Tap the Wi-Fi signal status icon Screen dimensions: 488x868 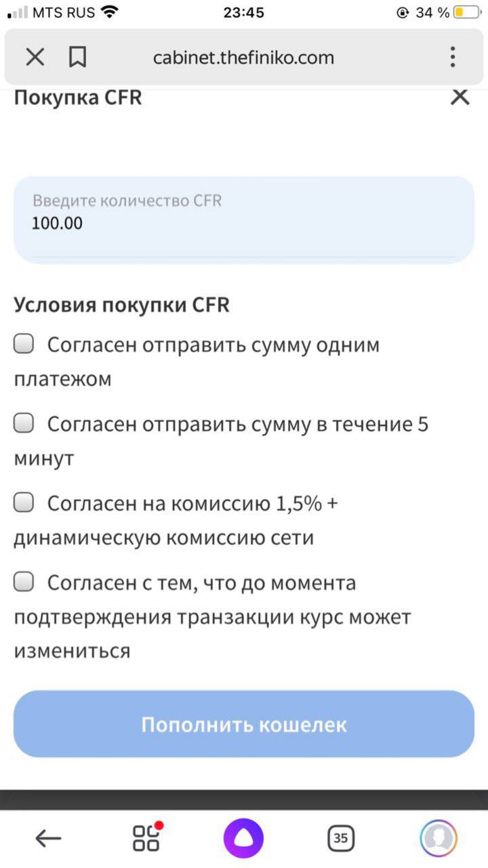tap(108, 12)
